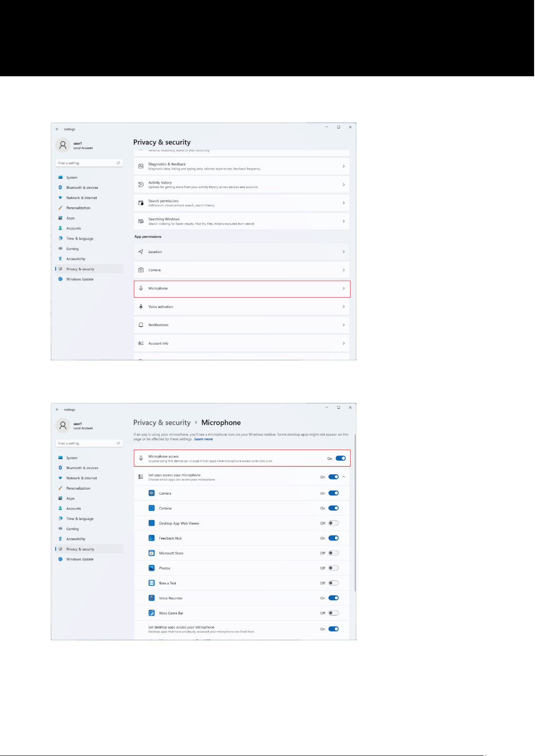Collapse the Let apps access your microphone list

(344, 477)
